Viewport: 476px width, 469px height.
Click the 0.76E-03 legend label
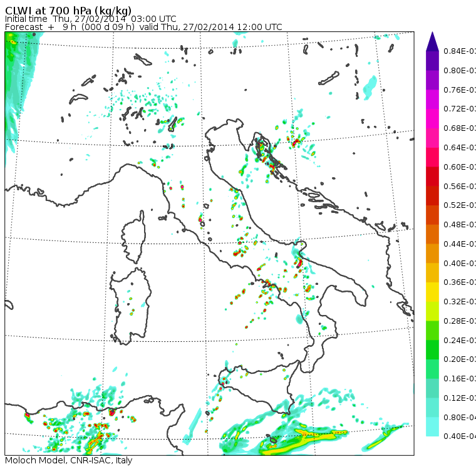(x=460, y=90)
